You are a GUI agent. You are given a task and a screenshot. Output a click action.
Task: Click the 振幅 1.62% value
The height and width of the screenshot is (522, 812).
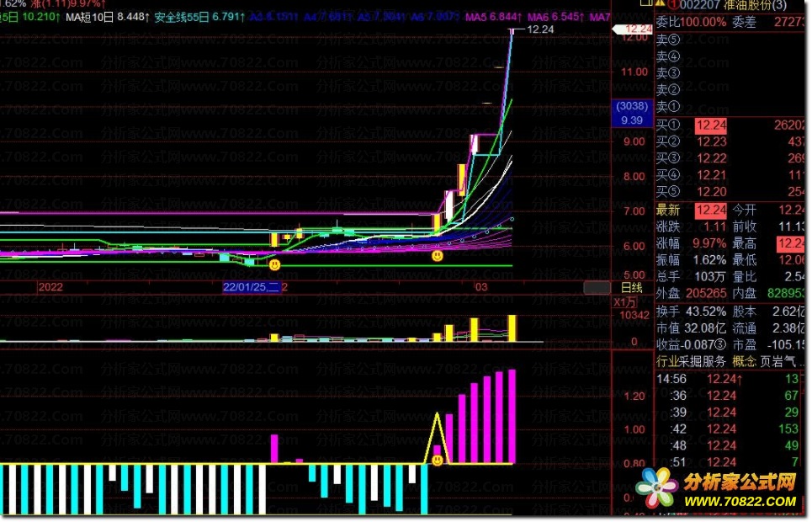(709, 259)
